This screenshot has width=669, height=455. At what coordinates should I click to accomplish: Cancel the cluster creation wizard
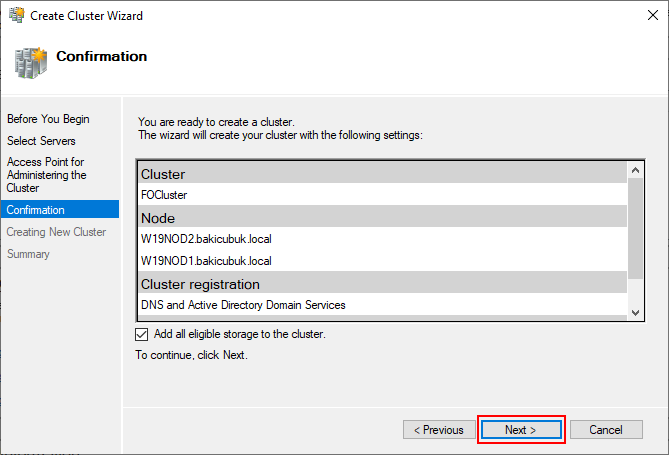pos(606,429)
